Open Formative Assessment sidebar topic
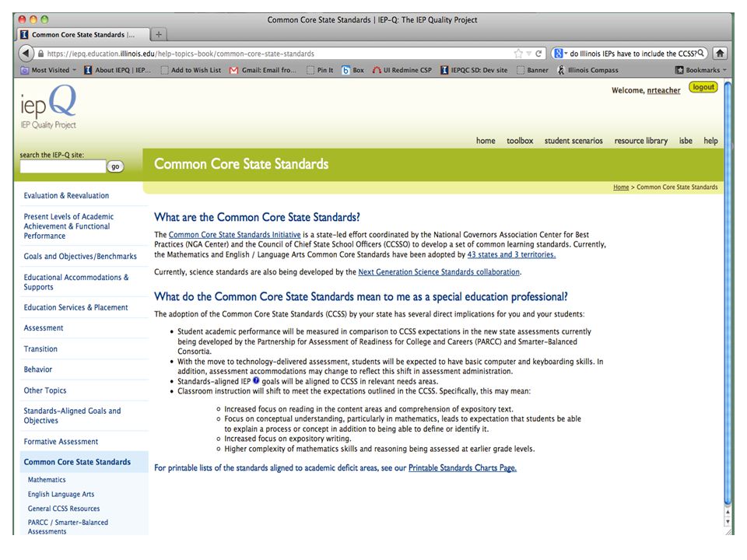747x560 pixels. (61, 442)
